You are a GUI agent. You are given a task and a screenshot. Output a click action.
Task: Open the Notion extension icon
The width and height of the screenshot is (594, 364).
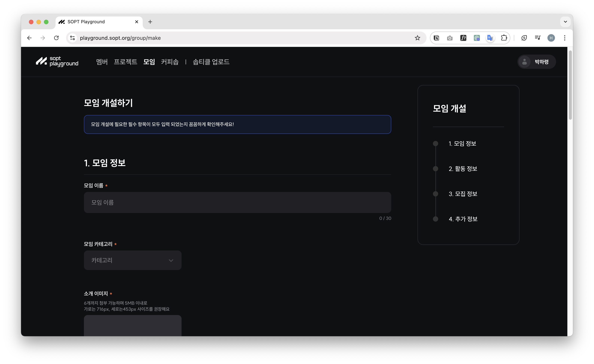click(x=436, y=38)
